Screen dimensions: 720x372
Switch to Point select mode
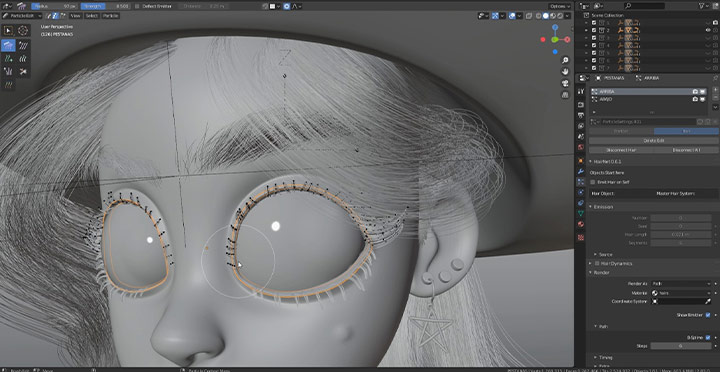pos(55,16)
